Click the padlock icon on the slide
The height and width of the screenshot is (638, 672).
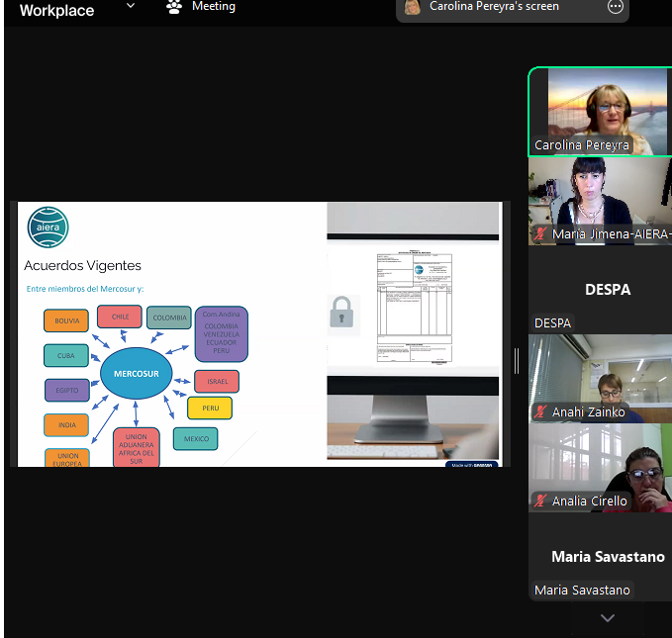click(342, 313)
